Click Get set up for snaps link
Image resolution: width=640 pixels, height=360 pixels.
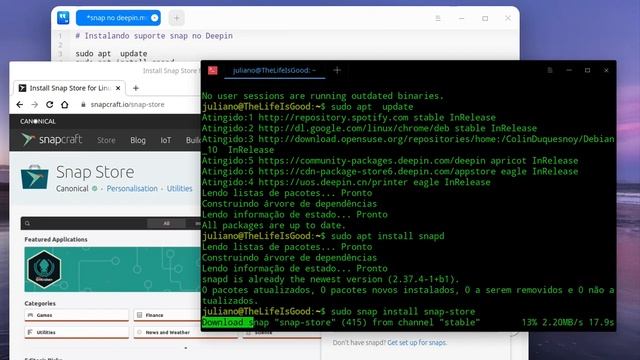pos(417,342)
